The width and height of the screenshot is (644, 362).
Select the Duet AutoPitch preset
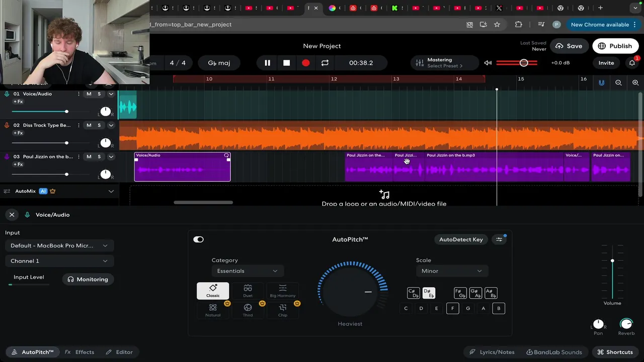click(x=248, y=291)
